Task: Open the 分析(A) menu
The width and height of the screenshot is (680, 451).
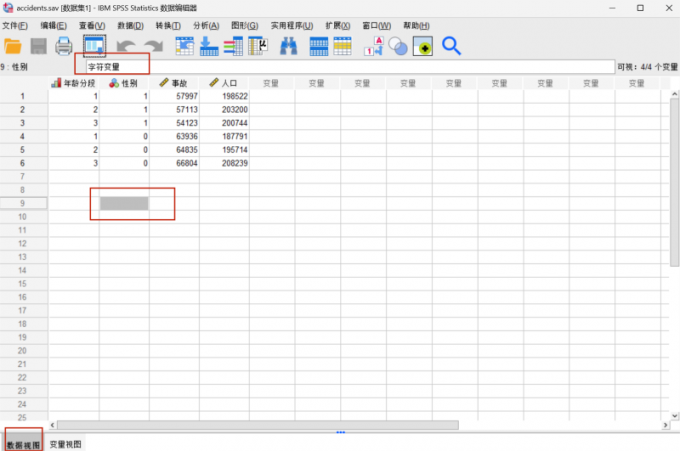Action: click(206, 25)
